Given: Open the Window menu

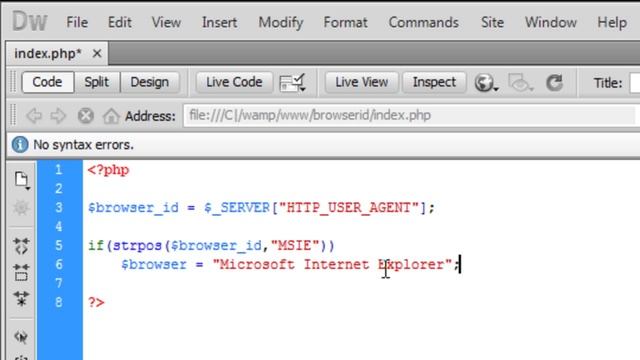Looking at the screenshot, I should (550, 22).
